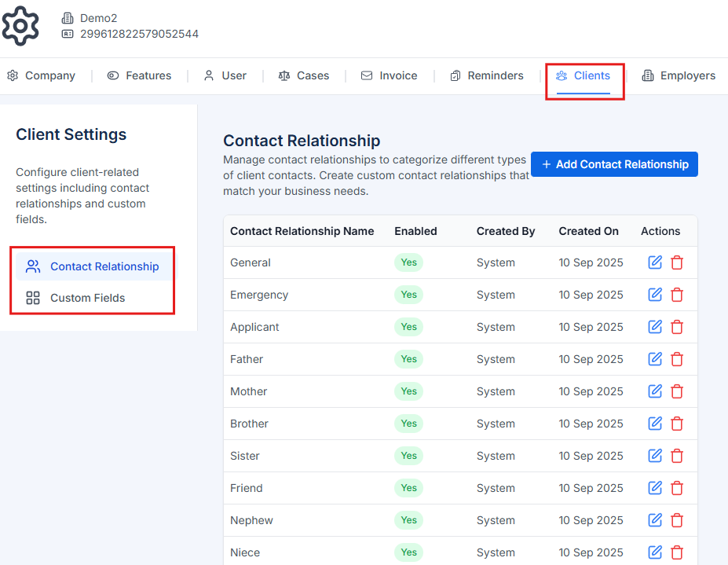The width and height of the screenshot is (728, 565).
Task: Switch to the Reminders tab
Action: tap(487, 75)
